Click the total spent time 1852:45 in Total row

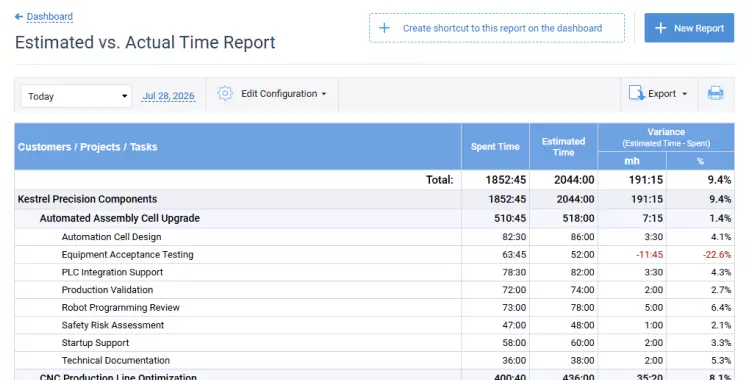[506, 180]
